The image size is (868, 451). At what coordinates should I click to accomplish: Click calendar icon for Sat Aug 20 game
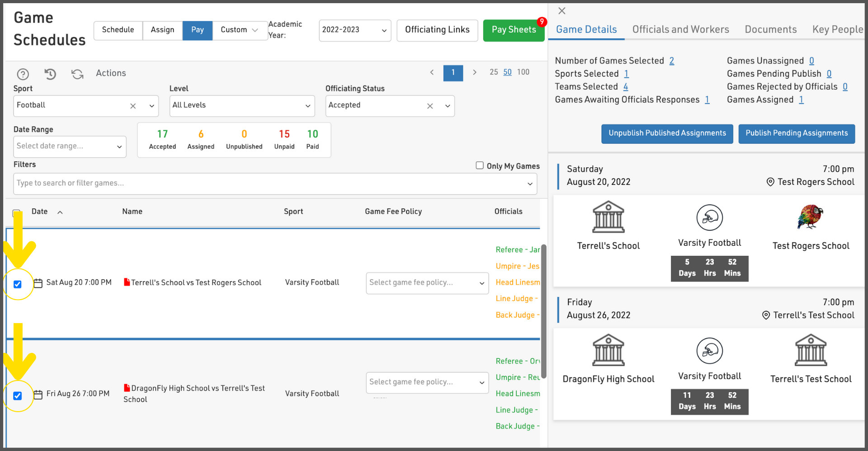[x=38, y=283]
